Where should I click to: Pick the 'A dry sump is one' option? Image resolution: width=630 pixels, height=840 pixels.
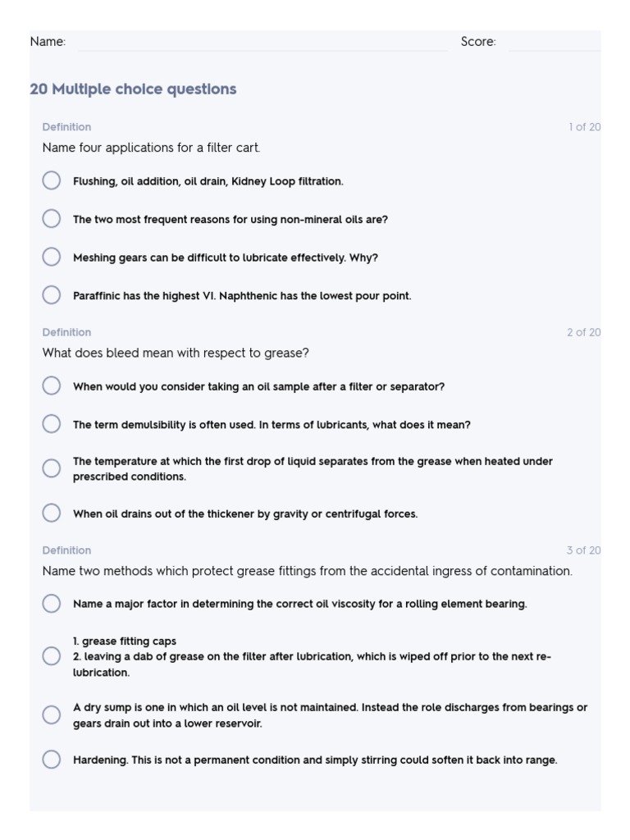pos(52,714)
